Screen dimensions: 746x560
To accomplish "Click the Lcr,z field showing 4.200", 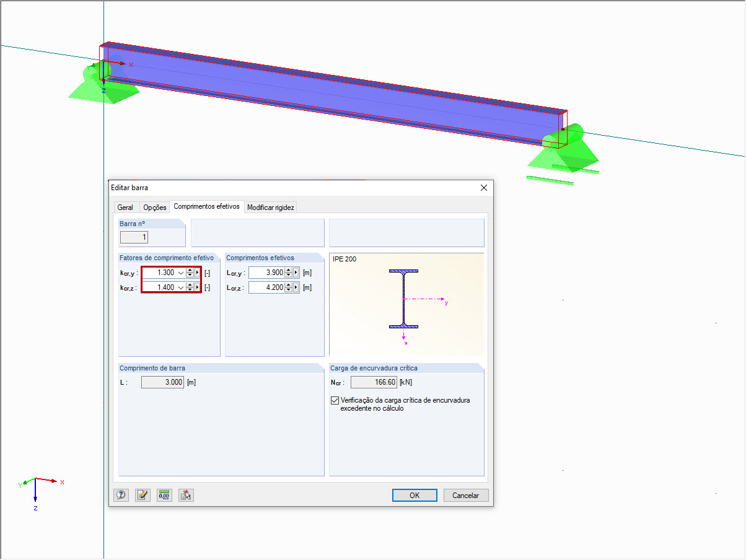I will [266, 287].
